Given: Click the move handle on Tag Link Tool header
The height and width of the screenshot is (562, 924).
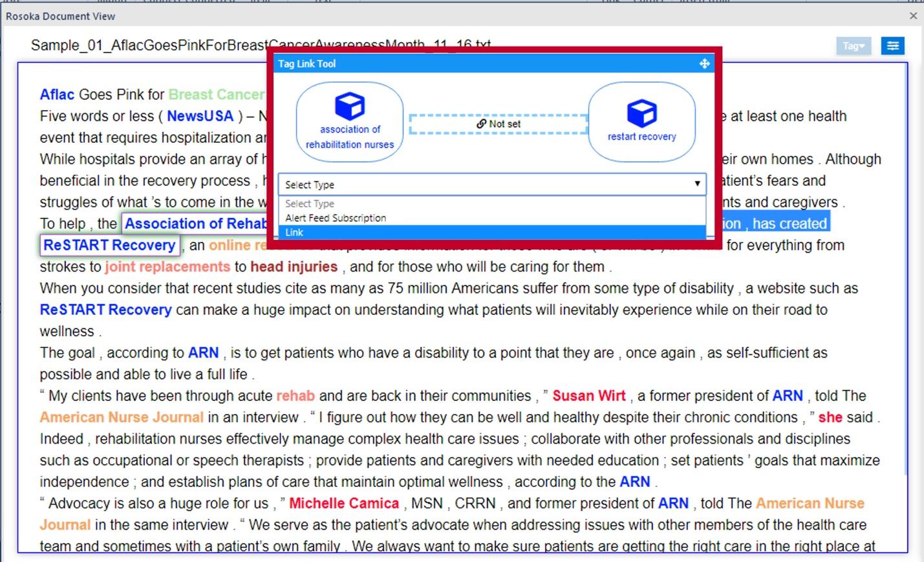Looking at the screenshot, I should (704, 63).
